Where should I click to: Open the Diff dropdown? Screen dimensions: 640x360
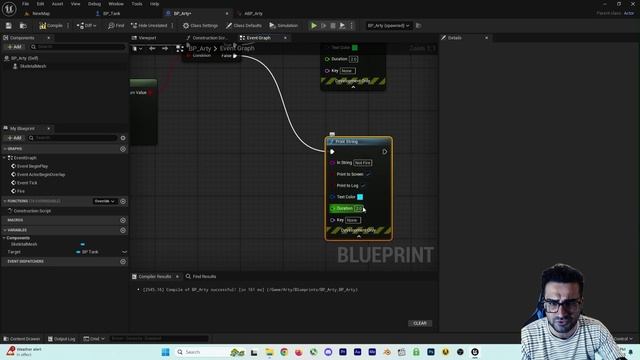coord(86,25)
